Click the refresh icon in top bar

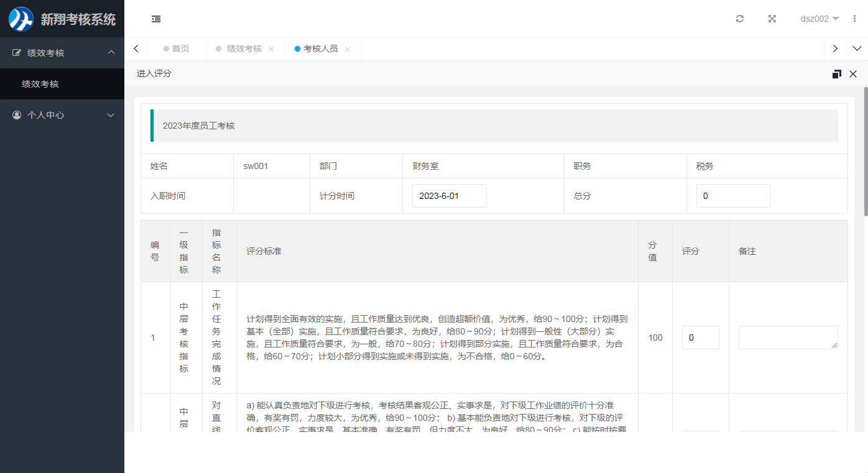tap(739, 19)
